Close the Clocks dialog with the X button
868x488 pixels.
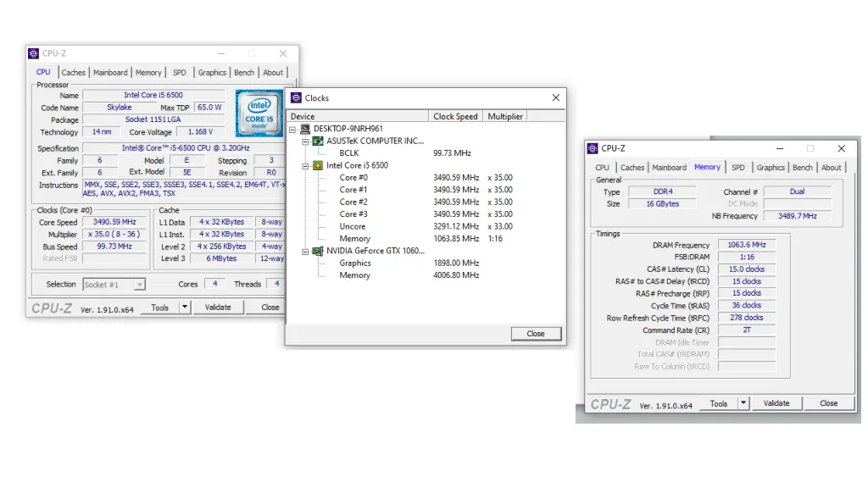(556, 98)
